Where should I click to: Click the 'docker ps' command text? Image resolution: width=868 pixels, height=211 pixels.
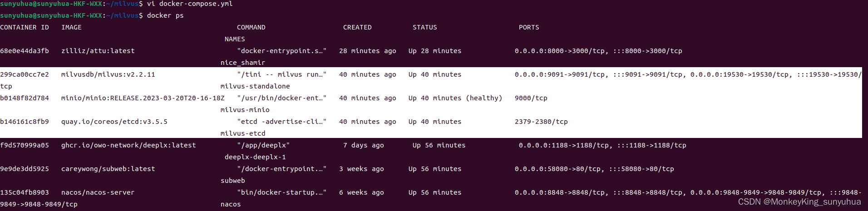click(x=165, y=15)
